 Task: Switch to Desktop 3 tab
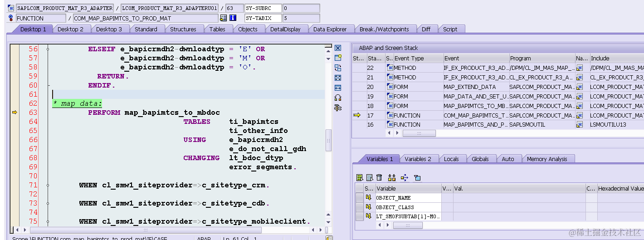tap(109, 29)
